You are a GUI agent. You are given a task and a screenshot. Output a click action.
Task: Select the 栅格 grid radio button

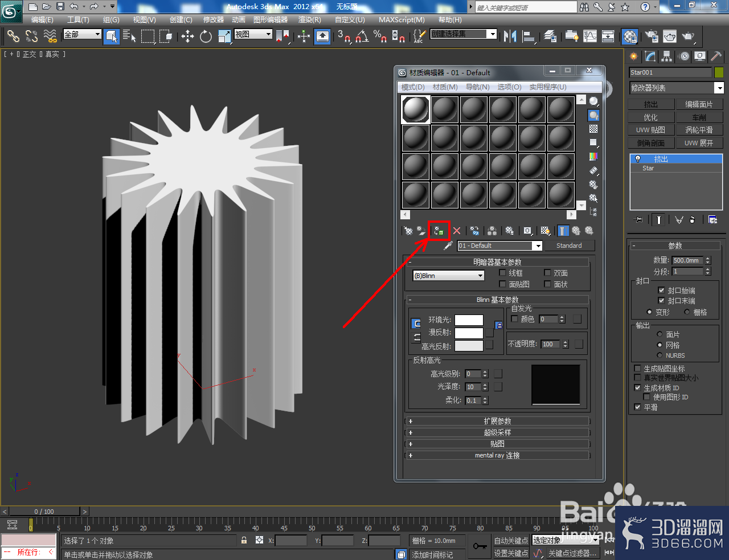tap(687, 312)
